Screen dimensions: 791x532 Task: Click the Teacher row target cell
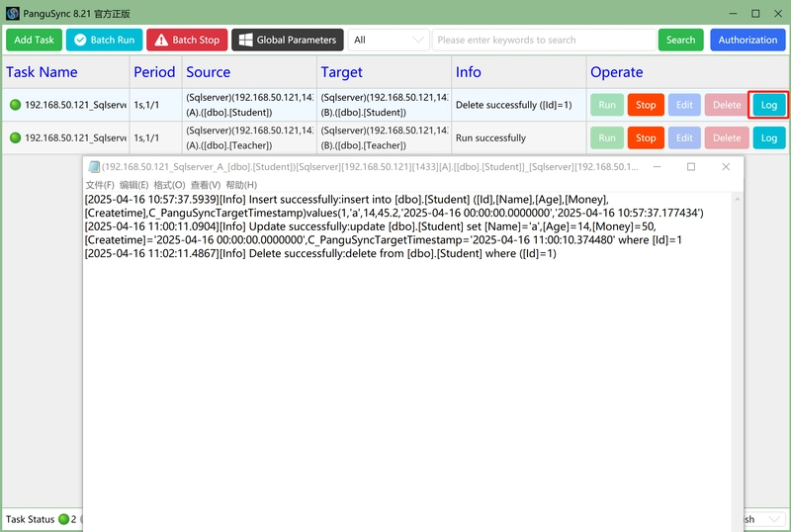[x=384, y=137]
